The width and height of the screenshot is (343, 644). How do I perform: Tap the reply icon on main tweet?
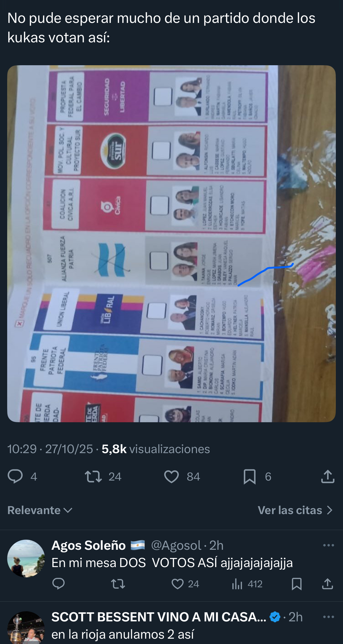[x=15, y=477]
